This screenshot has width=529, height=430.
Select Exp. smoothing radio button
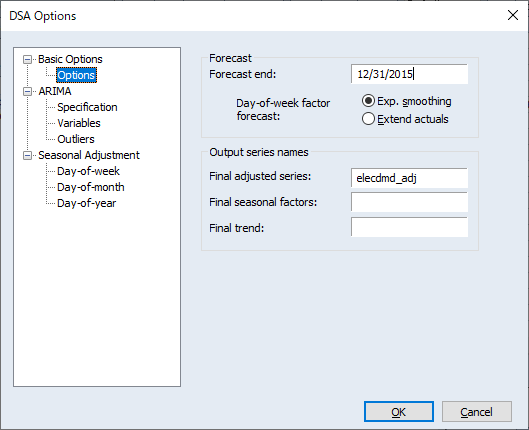(x=368, y=101)
